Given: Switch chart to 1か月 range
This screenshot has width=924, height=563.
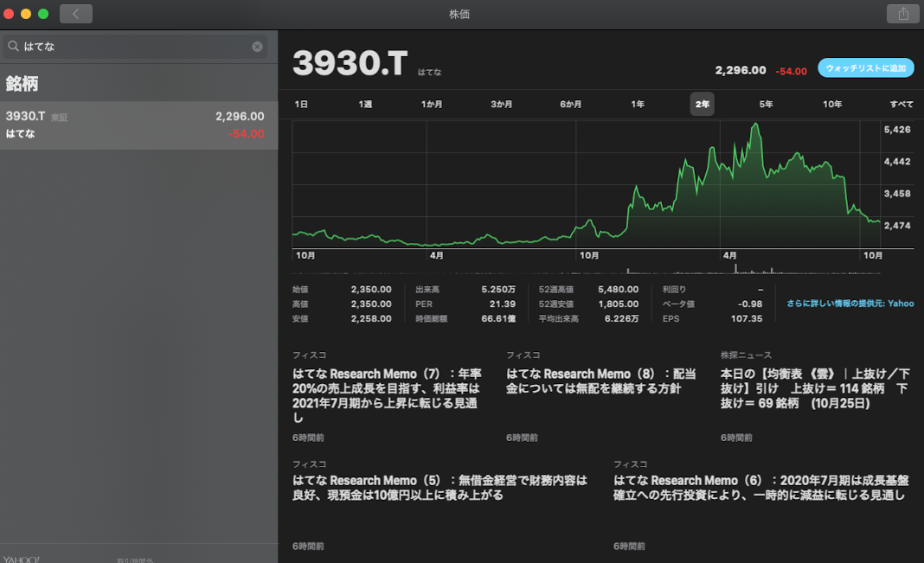Looking at the screenshot, I should pos(432,105).
